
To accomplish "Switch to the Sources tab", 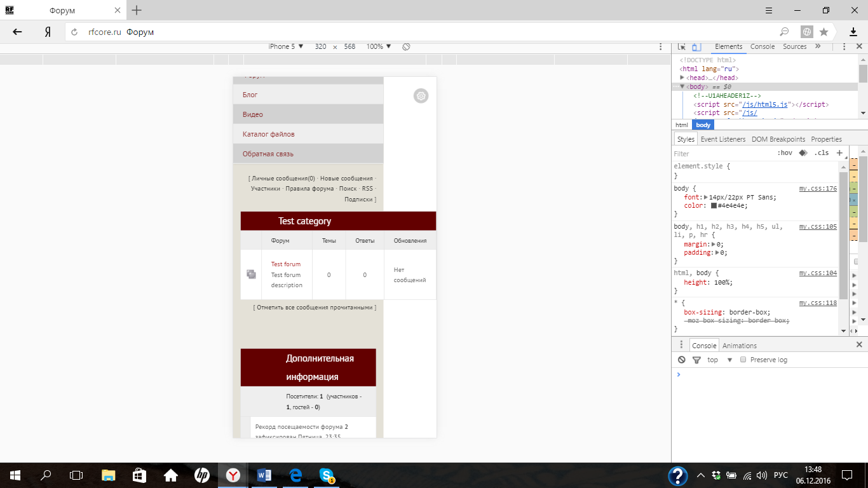I will 794,46.
